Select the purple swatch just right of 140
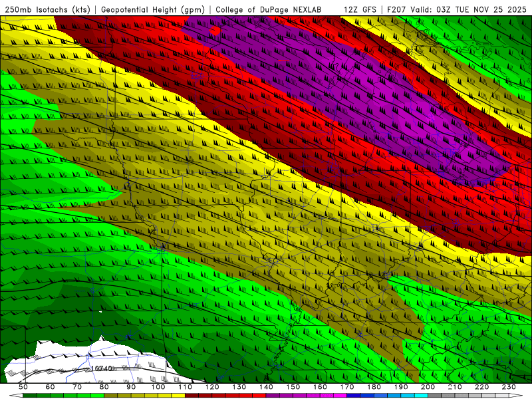This screenshot has width=532, height=399. 273,395
